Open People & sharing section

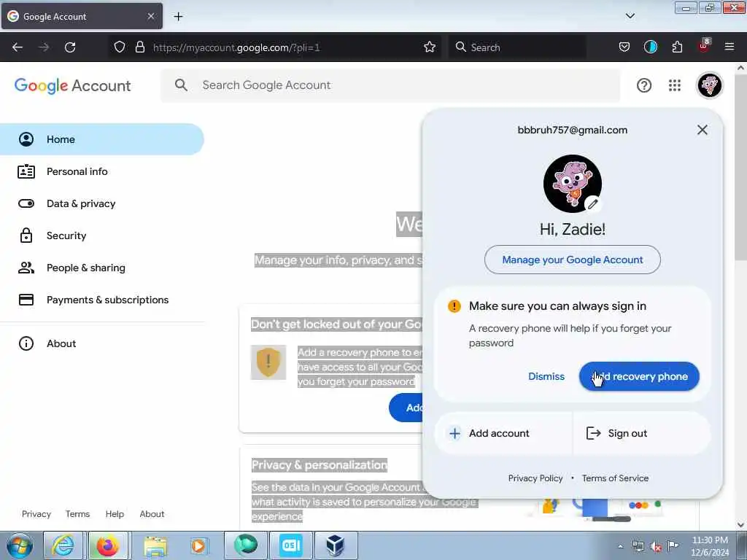click(102, 268)
